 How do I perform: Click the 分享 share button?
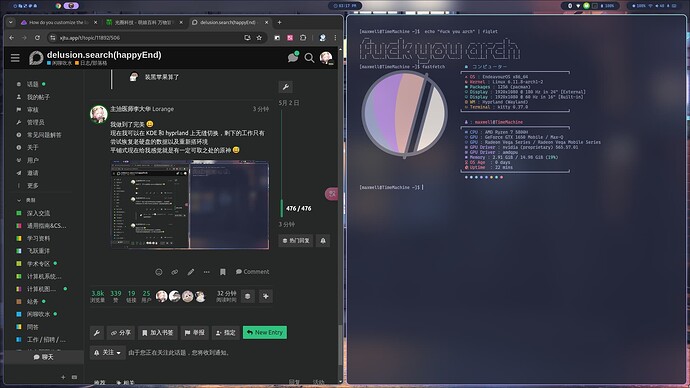(121, 333)
